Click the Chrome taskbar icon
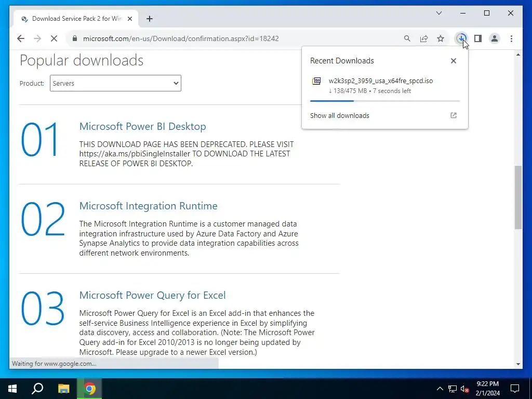This screenshot has width=532, height=399. click(89, 389)
